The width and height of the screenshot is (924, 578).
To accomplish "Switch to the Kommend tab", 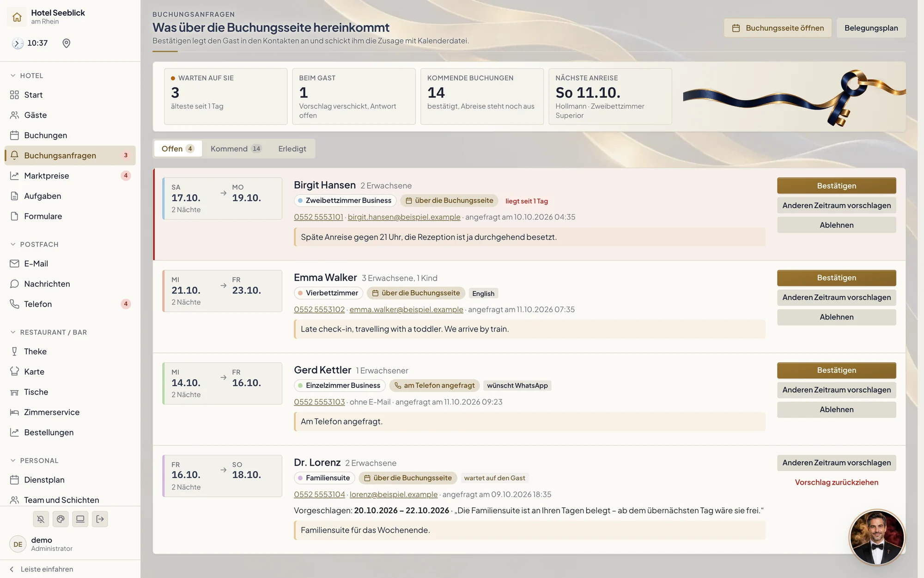I will (236, 149).
